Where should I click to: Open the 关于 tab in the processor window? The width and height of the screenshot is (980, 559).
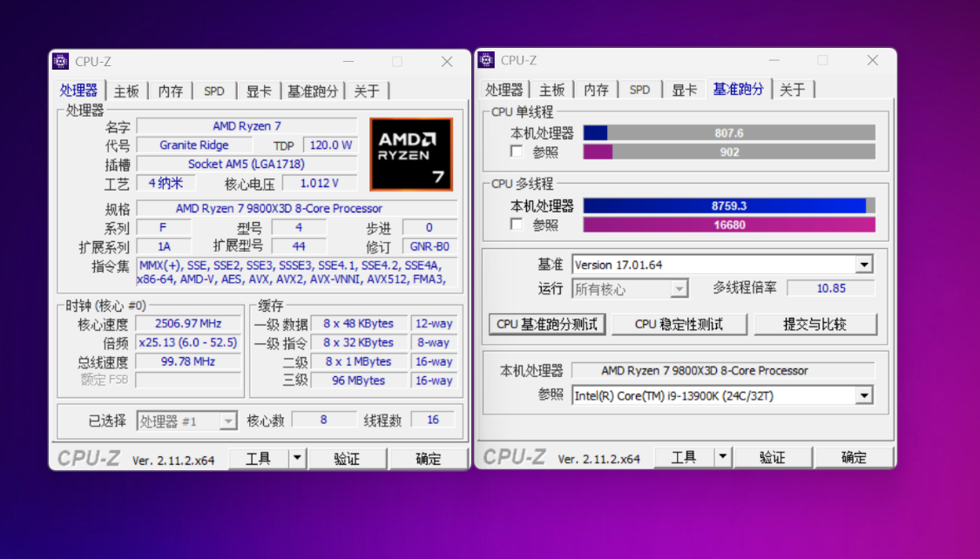[366, 91]
